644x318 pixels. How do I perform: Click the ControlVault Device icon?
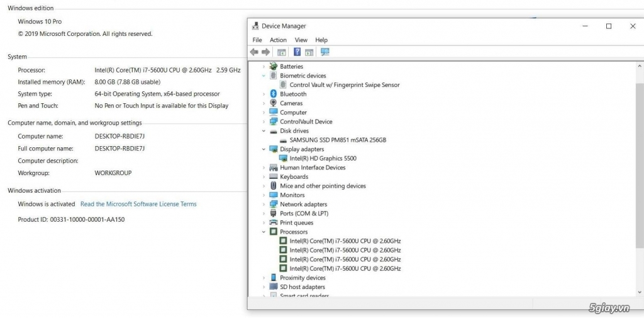273,122
